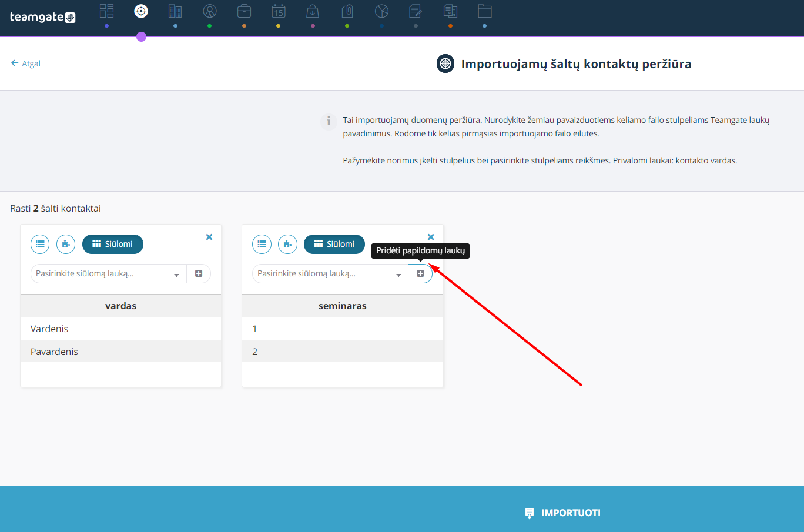Open the leads target icon in top navigation
Viewport: 804px width, 532px height.
click(141, 11)
